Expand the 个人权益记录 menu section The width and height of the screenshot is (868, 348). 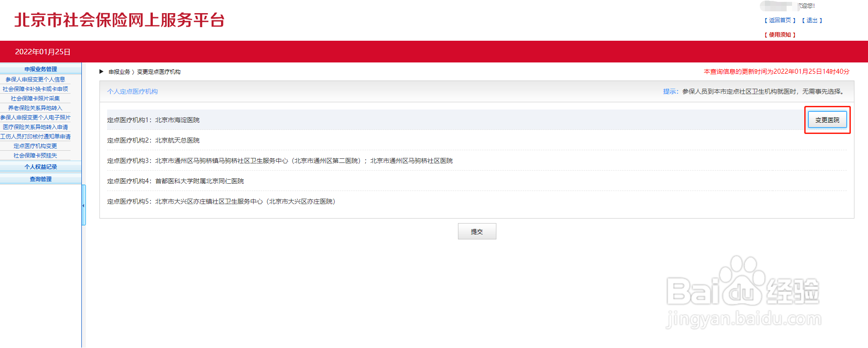coord(41,167)
